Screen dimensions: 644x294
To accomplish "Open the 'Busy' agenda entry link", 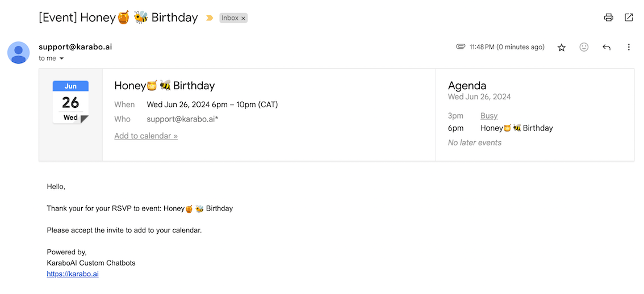I will pos(489,116).
